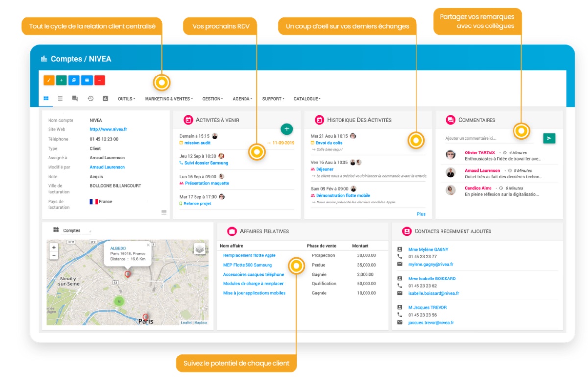The image size is (588, 381).
Task: Zoom in on the map
Action: (x=54, y=248)
